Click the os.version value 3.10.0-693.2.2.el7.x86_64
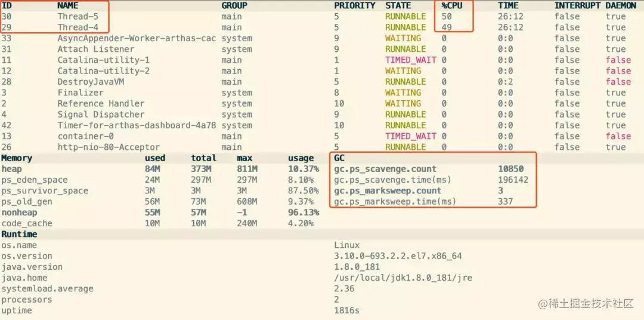The width and height of the screenshot is (644, 320). [398, 256]
